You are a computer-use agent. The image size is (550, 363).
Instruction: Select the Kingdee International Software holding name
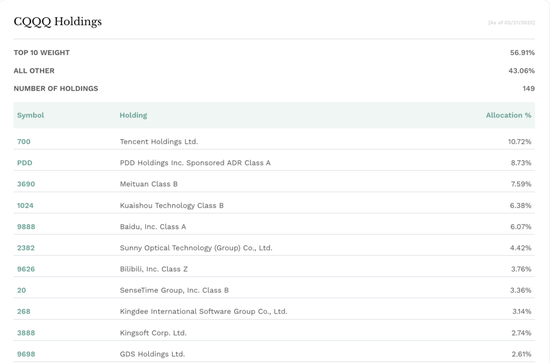(203, 311)
